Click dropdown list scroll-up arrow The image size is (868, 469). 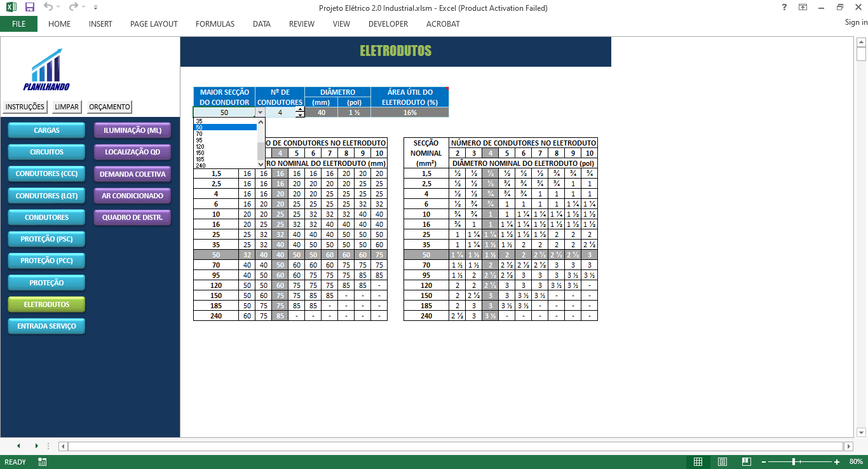[261, 122]
